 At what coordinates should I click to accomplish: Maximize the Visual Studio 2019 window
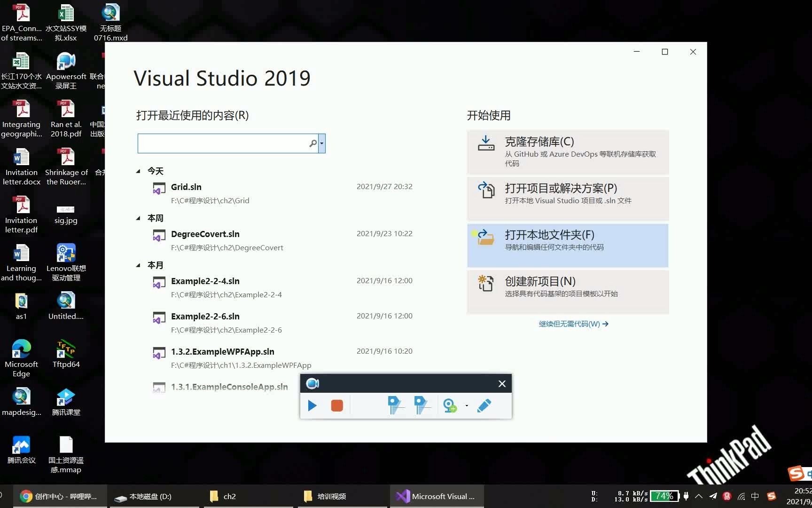coord(665,52)
